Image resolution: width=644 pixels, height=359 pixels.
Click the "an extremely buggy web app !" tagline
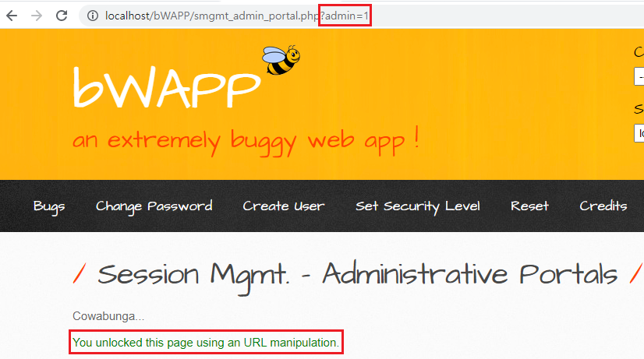[x=246, y=141]
